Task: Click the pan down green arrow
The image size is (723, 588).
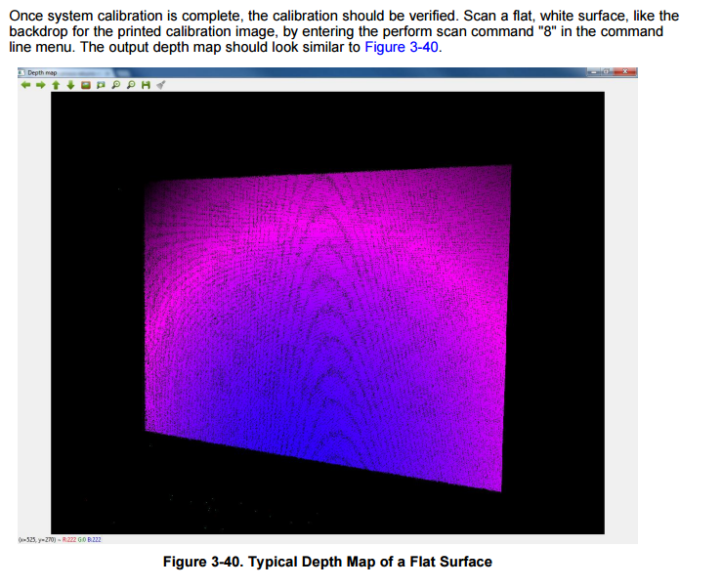Action: (x=70, y=85)
